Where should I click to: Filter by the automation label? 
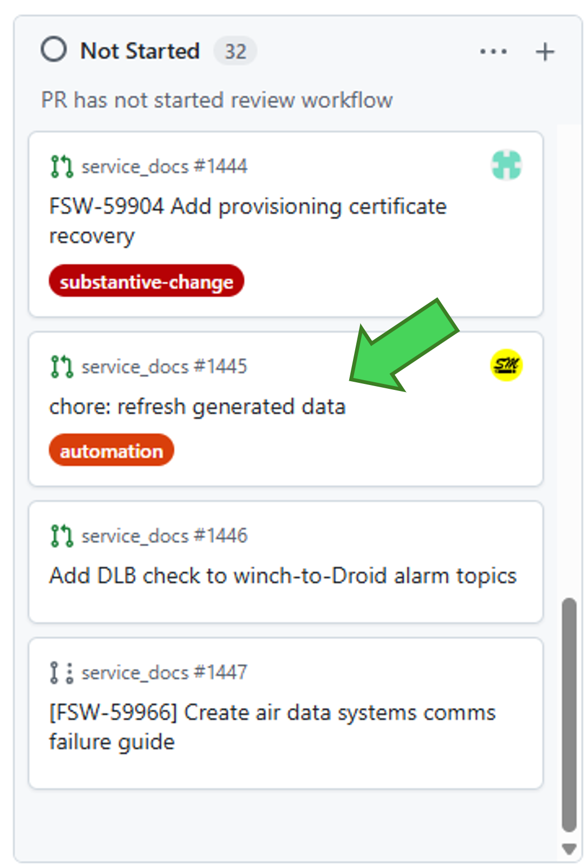click(112, 450)
